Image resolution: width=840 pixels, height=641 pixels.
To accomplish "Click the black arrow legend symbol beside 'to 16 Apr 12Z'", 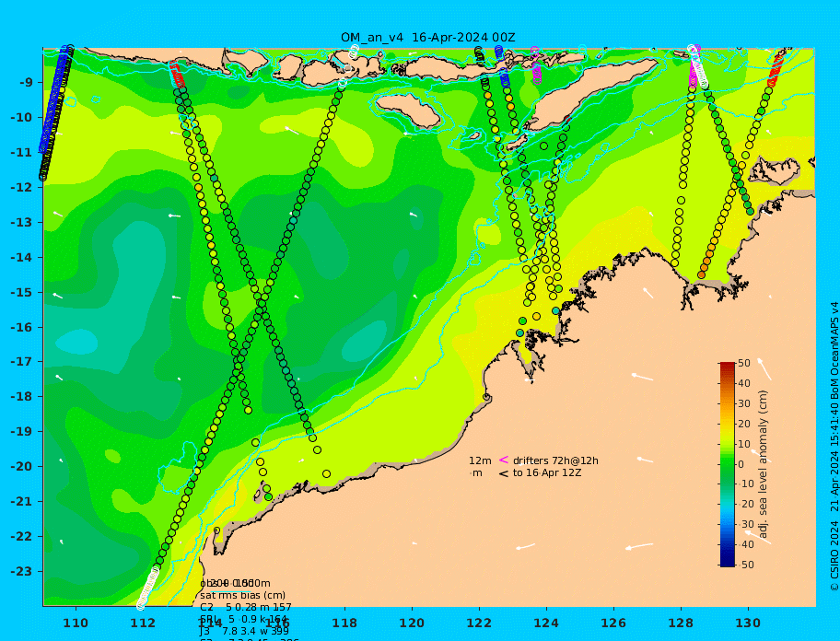I will coord(504,473).
